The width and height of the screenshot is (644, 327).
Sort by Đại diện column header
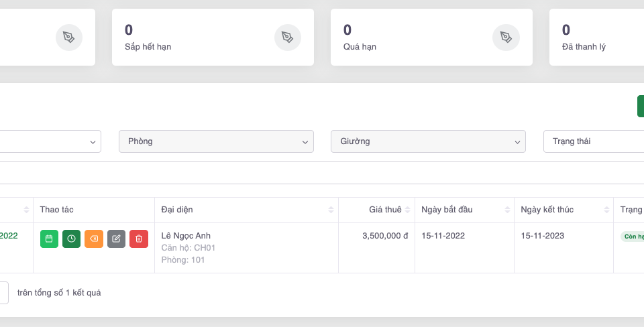[x=246, y=210]
